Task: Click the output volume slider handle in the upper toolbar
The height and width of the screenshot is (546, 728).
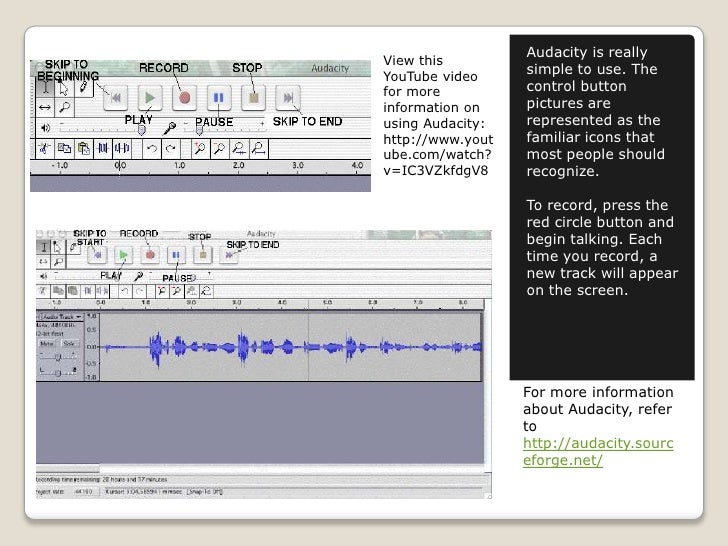Action: point(141,129)
